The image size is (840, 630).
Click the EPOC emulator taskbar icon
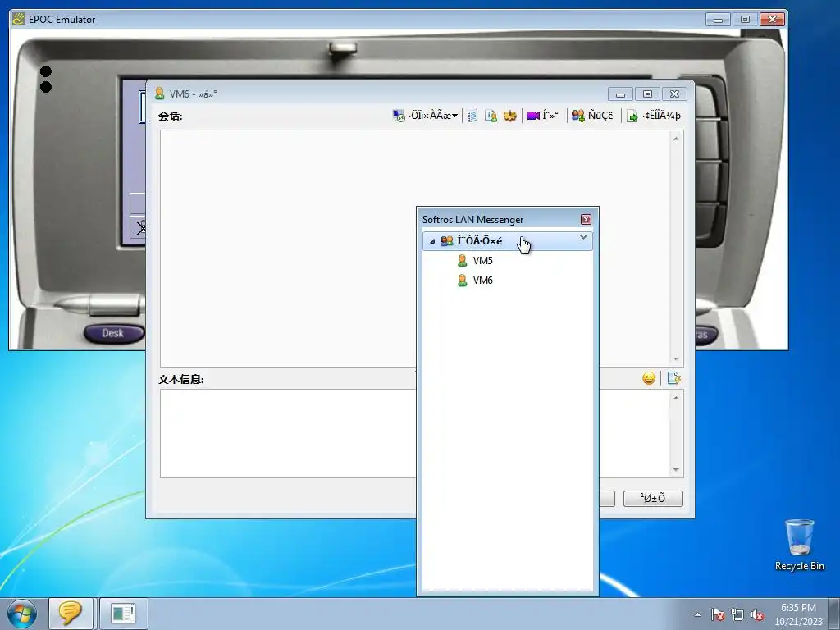(x=123, y=614)
